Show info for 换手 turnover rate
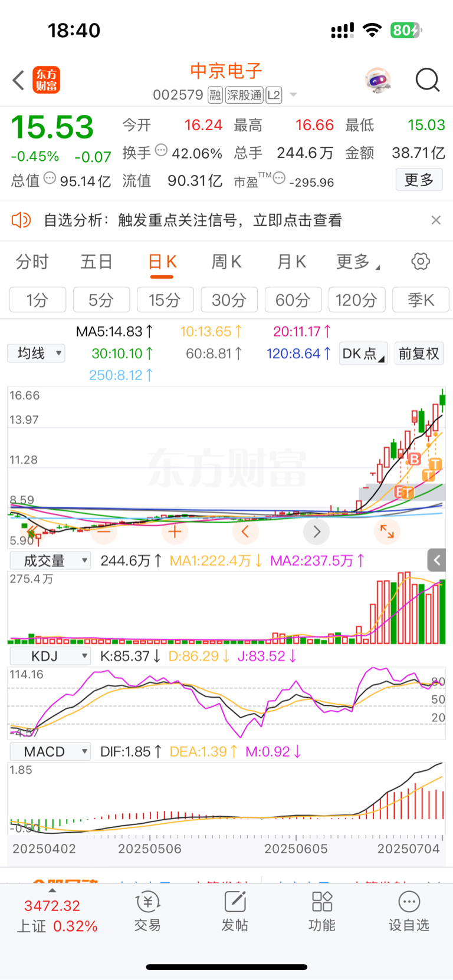This screenshot has height=980, width=453. [x=161, y=150]
